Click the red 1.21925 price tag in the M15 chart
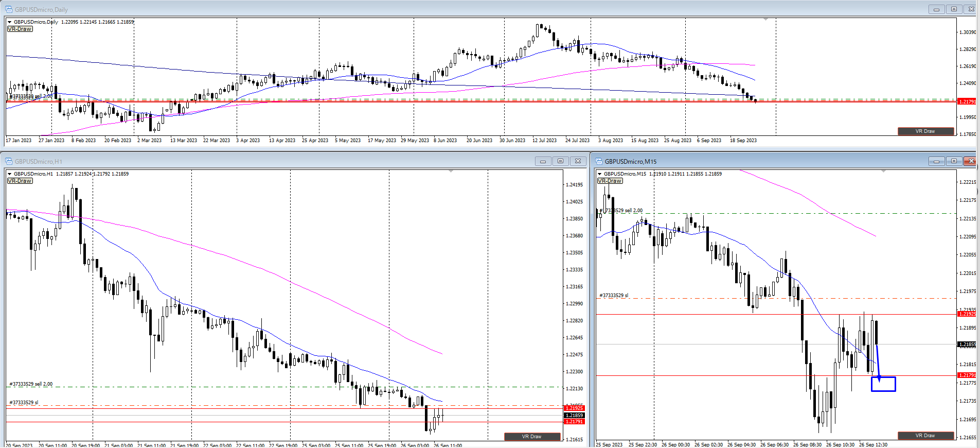Viewport: 980px width, 448px height. [x=967, y=314]
